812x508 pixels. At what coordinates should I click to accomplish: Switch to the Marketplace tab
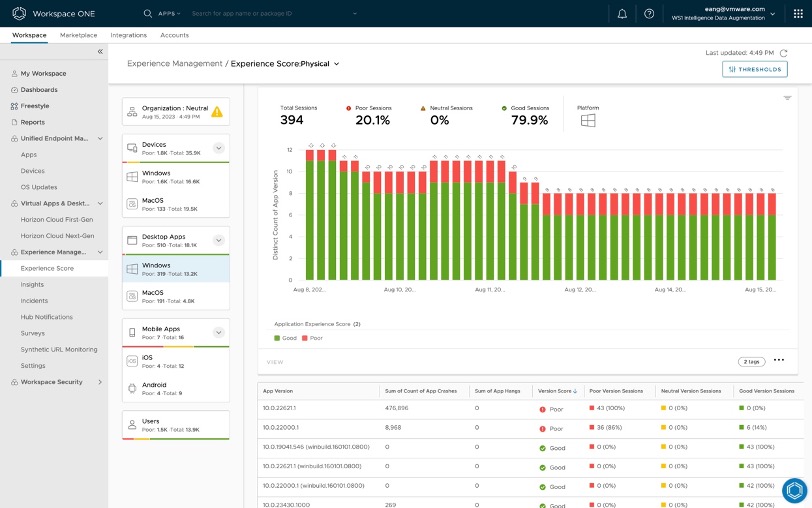(78, 35)
